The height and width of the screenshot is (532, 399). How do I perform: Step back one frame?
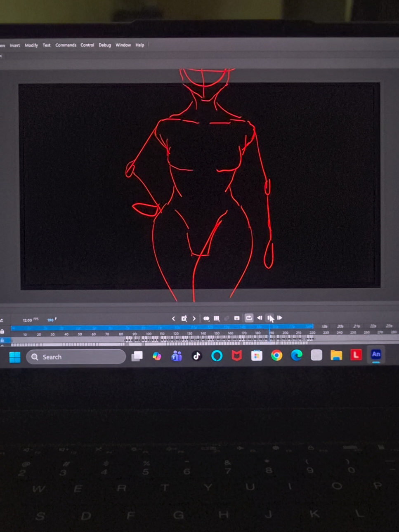260,318
